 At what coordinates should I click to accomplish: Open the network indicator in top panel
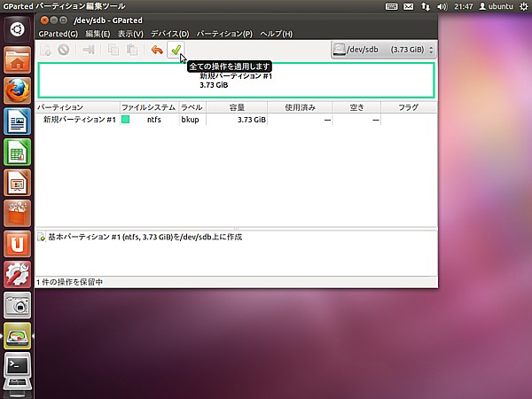[x=425, y=6]
